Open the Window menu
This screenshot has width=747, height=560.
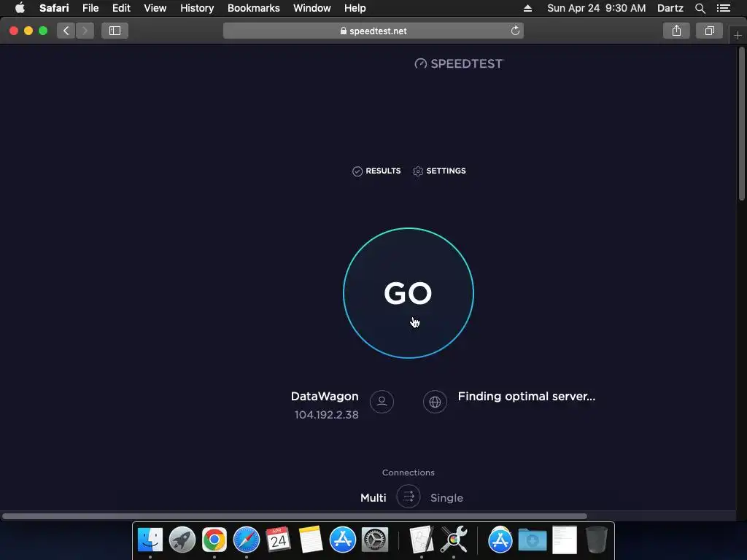point(312,8)
